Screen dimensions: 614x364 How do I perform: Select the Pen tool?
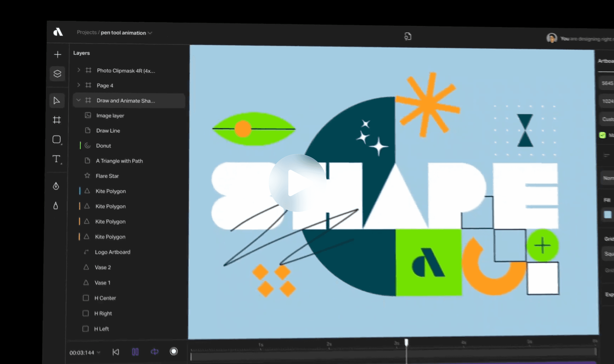pyautogui.click(x=56, y=186)
